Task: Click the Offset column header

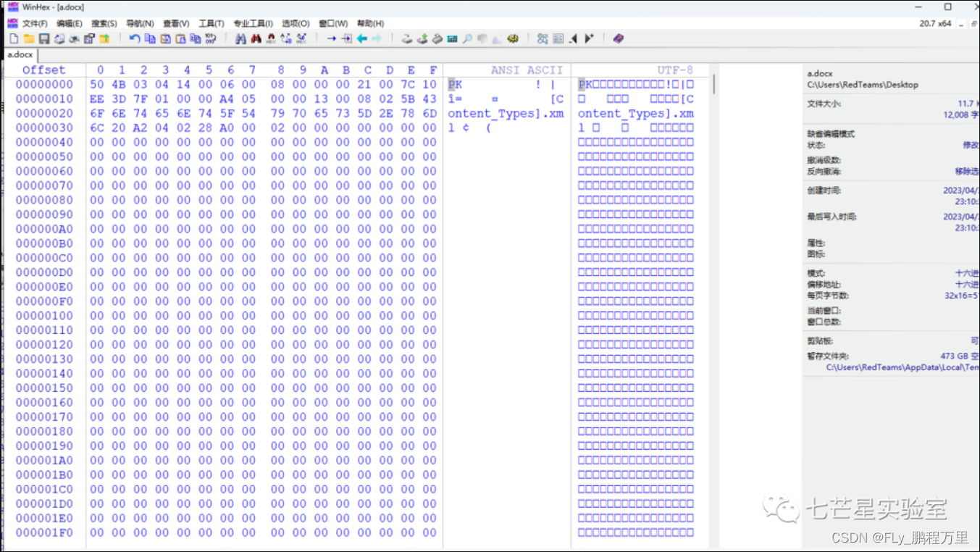Action: [x=43, y=70]
